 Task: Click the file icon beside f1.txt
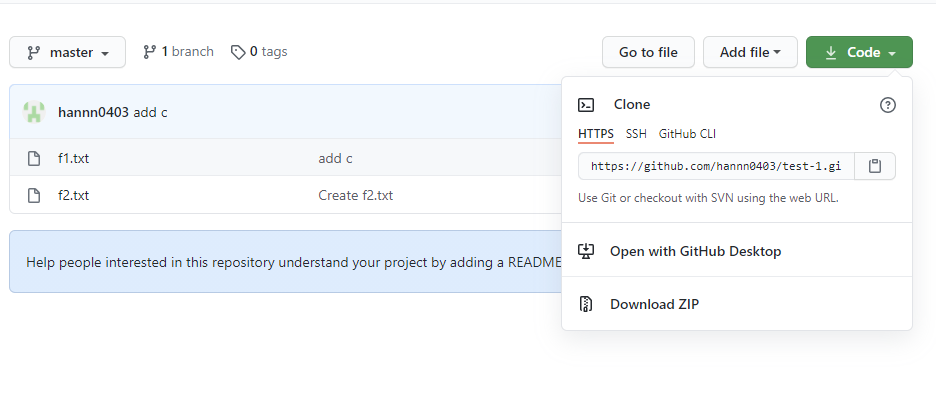(x=34, y=158)
